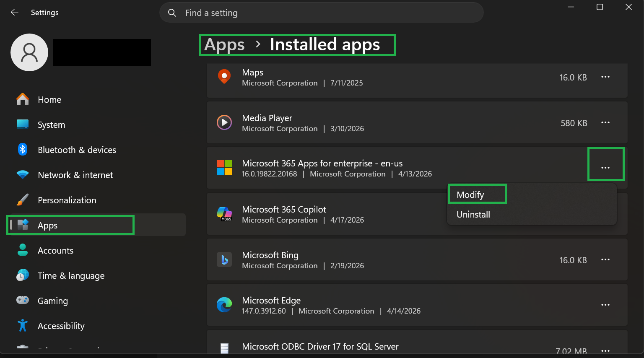Click the Maps app icon
Image resolution: width=644 pixels, height=358 pixels.
224,77
